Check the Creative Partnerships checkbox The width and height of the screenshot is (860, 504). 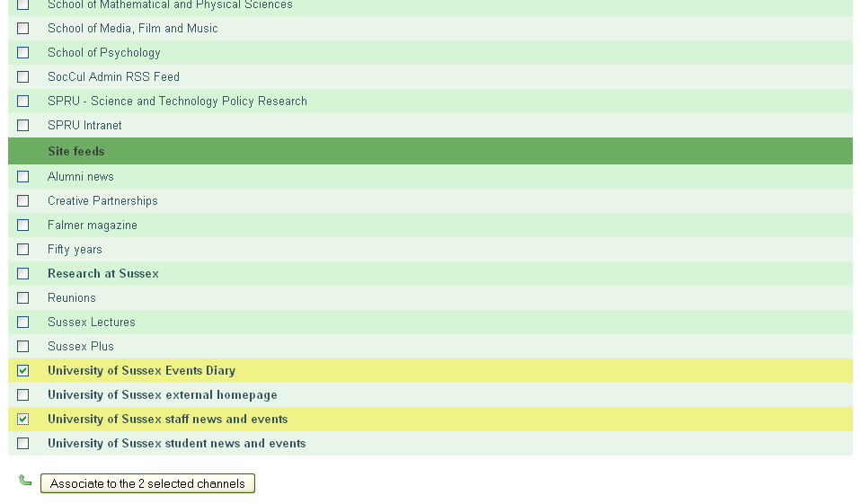23,200
